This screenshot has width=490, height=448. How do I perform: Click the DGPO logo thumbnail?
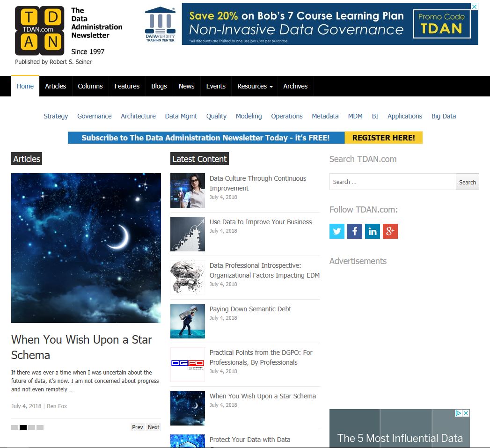click(x=188, y=365)
